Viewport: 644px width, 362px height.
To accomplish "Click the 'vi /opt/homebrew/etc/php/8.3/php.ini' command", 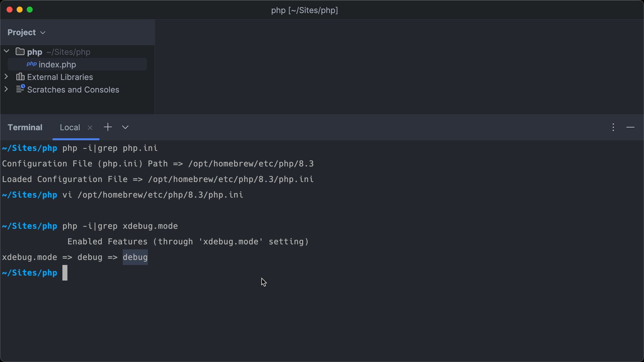I will [x=153, y=195].
